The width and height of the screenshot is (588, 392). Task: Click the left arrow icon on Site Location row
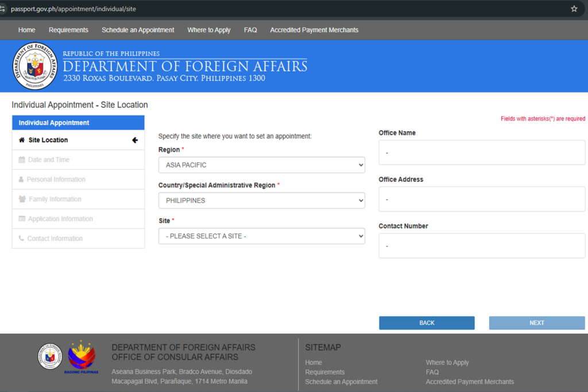(135, 140)
